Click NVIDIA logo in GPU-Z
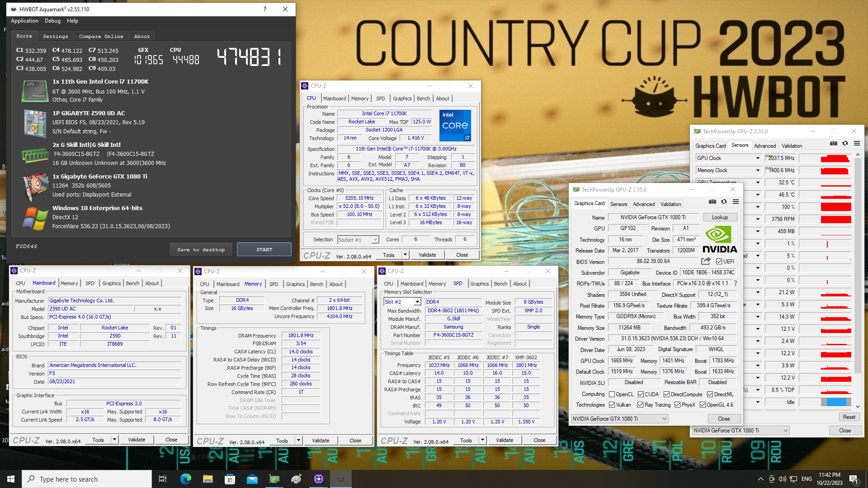 [x=719, y=239]
